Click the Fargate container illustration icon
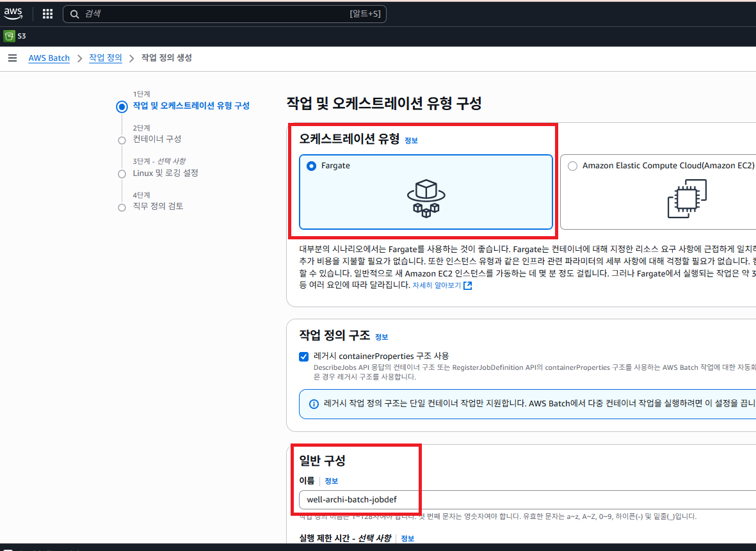The image size is (756, 551). (426, 196)
